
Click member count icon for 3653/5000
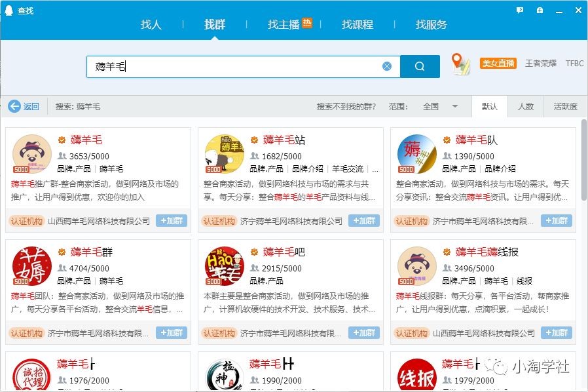point(62,156)
